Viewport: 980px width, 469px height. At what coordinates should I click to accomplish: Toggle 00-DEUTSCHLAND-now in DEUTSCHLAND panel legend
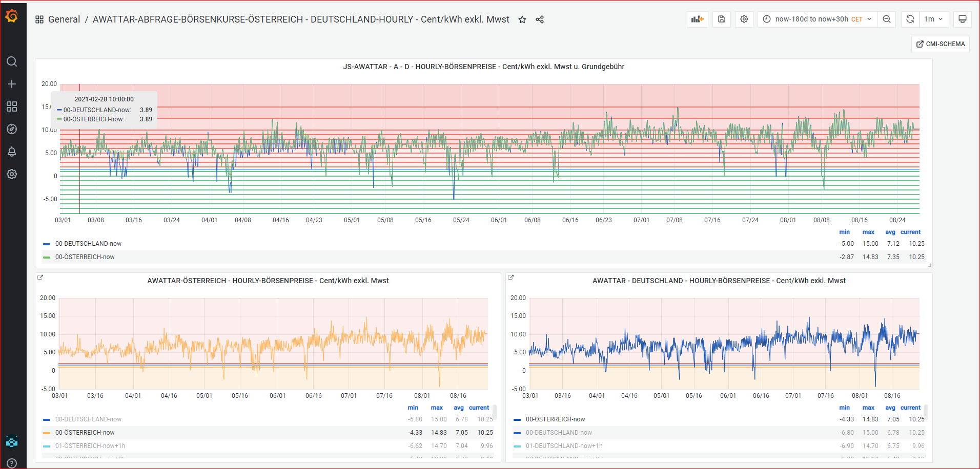559,433
